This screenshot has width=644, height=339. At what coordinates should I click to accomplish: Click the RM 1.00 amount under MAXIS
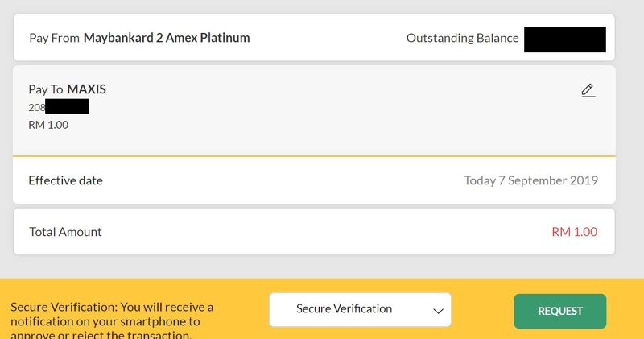[47, 125]
